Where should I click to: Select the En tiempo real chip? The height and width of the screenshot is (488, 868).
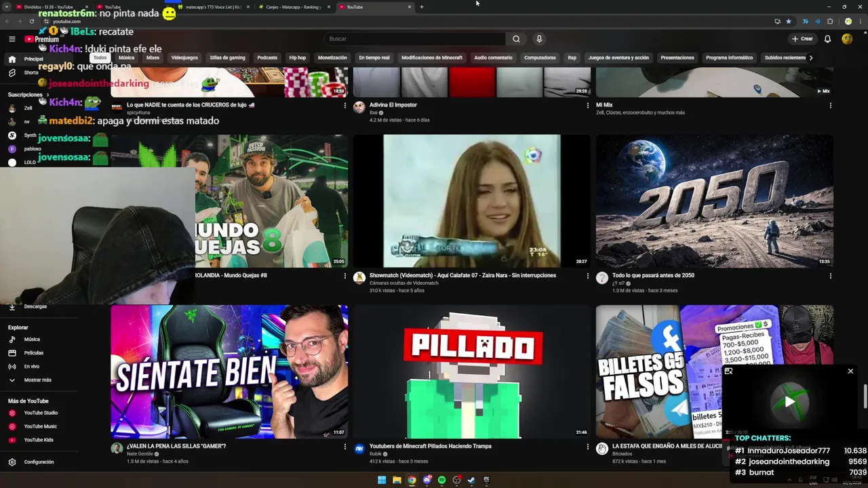click(374, 58)
